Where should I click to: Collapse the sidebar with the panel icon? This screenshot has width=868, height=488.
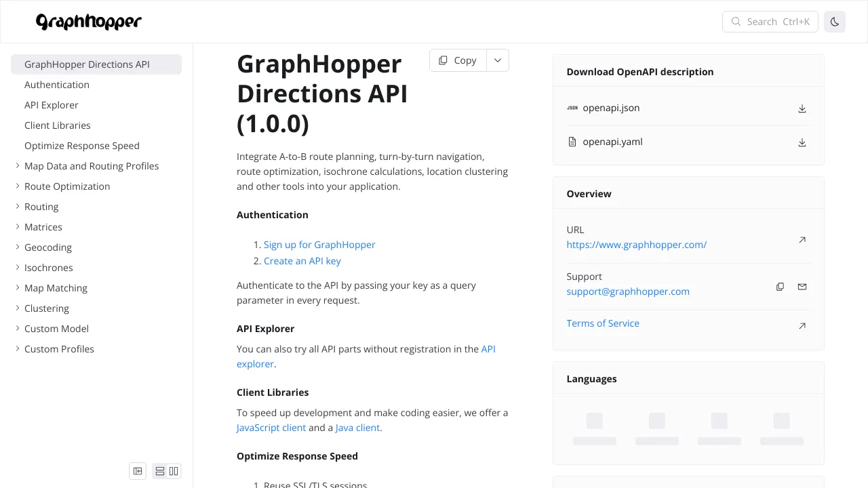pyautogui.click(x=138, y=471)
